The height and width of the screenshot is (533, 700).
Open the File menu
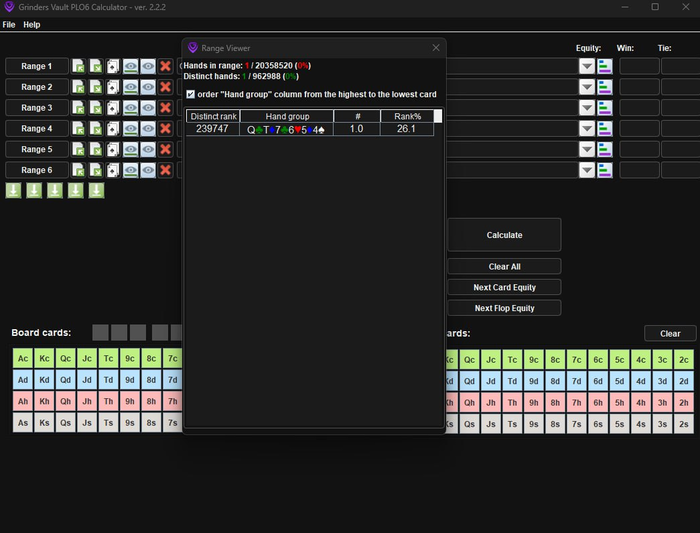coord(9,25)
